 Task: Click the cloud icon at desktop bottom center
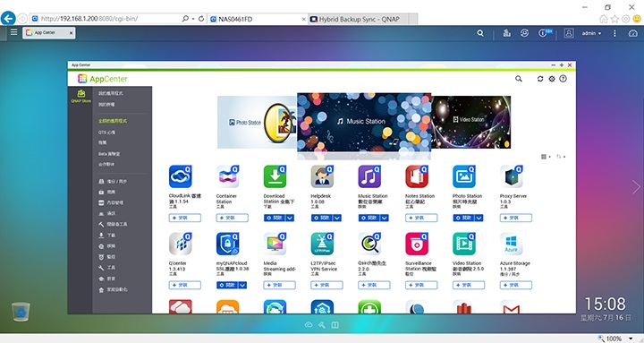[x=309, y=325]
